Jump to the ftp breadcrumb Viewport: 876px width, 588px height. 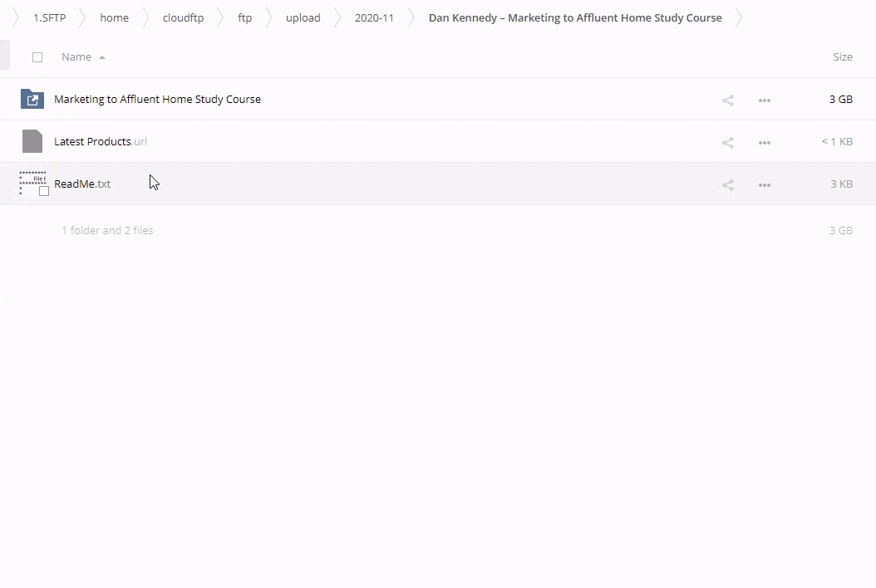pyautogui.click(x=244, y=17)
